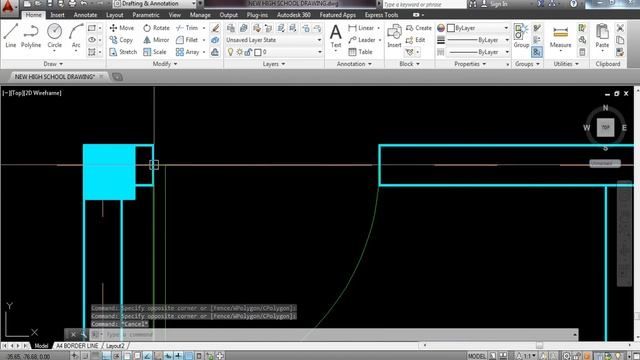Viewport: 640px width, 360px height.
Task: Select the Line drawing tool
Action: coord(11,36)
